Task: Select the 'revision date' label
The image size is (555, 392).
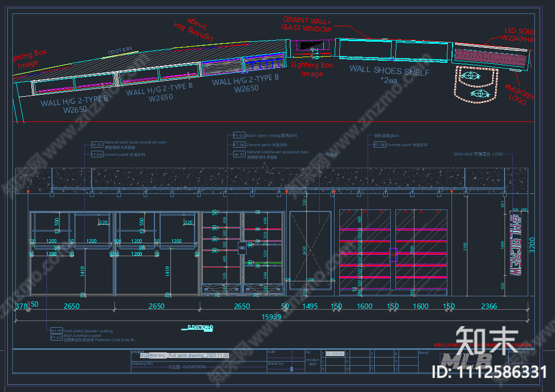Action: coord(312,362)
